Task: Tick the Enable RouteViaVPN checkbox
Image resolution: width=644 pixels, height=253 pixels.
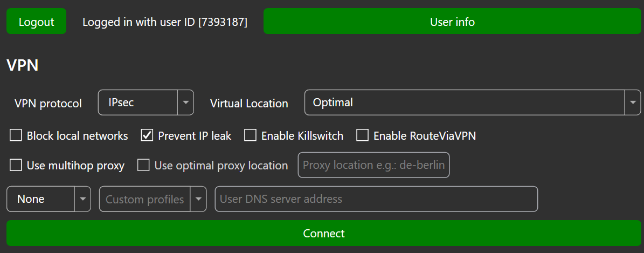Action: click(x=363, y=135)
